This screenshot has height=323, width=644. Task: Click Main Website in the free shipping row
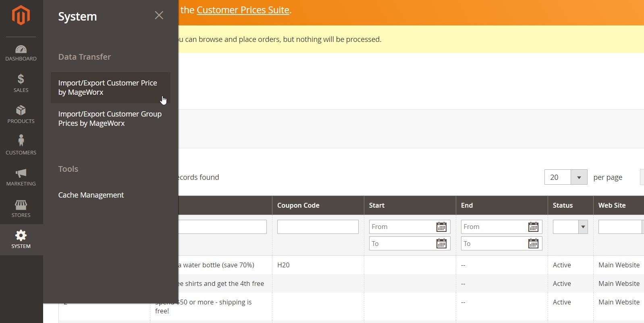pyautogui.click(x=619, y=302)
